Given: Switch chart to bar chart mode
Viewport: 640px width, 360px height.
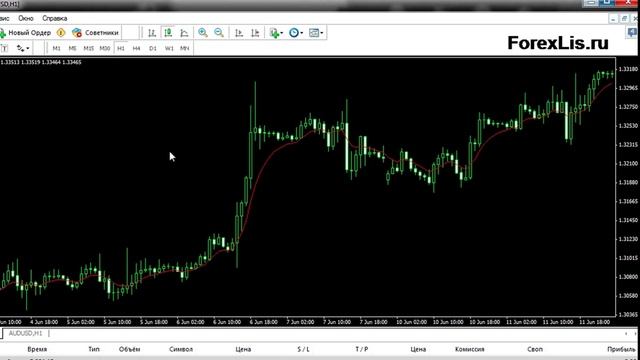Looking at the screenshot, I should click(152, 33).
